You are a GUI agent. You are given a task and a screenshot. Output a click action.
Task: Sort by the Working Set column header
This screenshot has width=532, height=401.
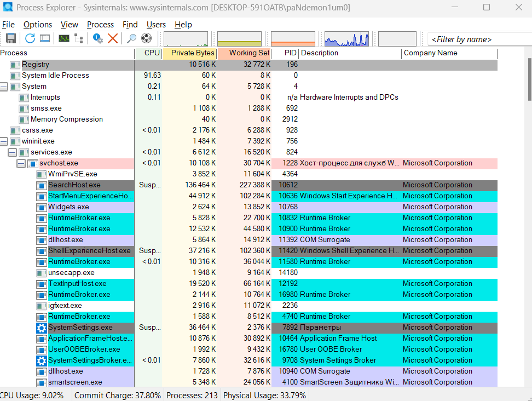point(244,53)
